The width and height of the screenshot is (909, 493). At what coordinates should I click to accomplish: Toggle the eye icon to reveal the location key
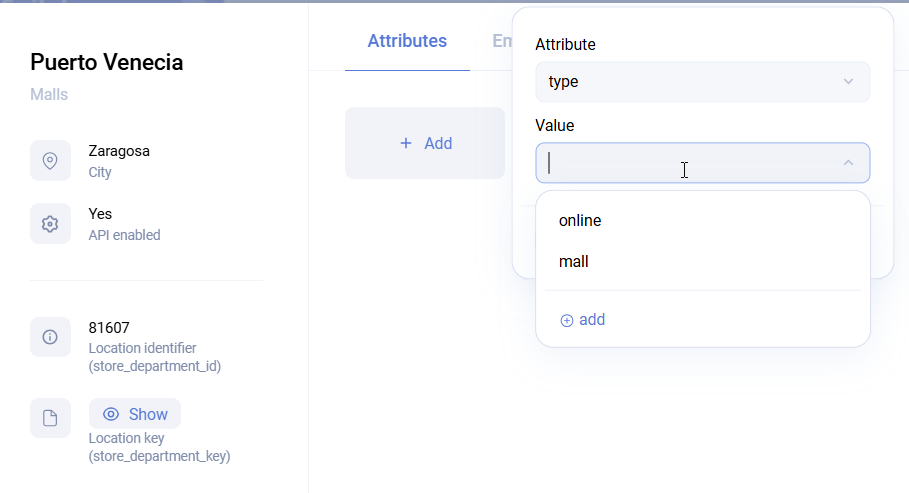coord(112,414)
